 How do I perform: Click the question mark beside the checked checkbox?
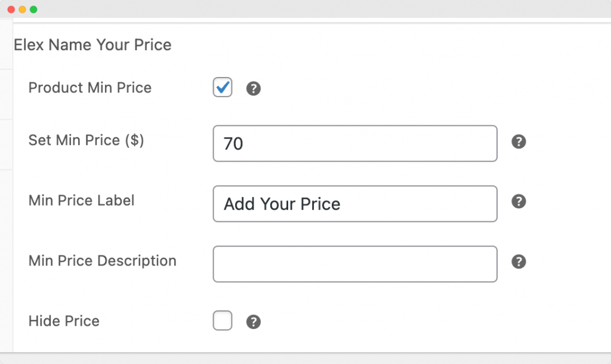pyautogui.click(x=253, y=88)
